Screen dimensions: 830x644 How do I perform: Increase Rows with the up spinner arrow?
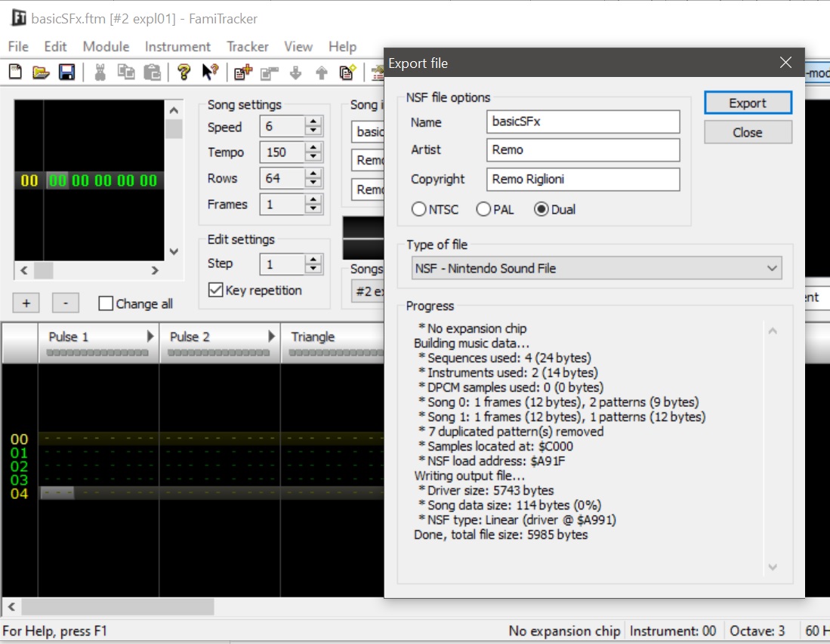313,173
